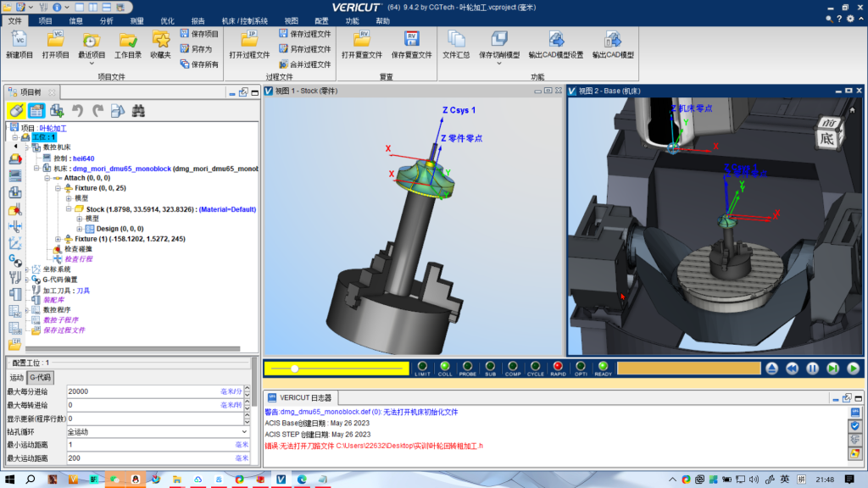Click the shield icon in the logger panel
Image resolution: width=868 pixels, height=488 pixels.
[855, 426]
